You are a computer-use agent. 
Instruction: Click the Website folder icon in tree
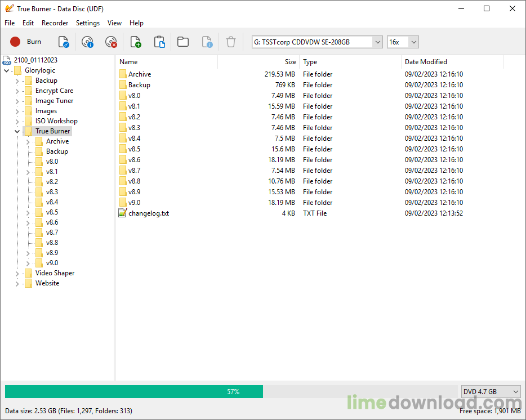pos(29,283)
